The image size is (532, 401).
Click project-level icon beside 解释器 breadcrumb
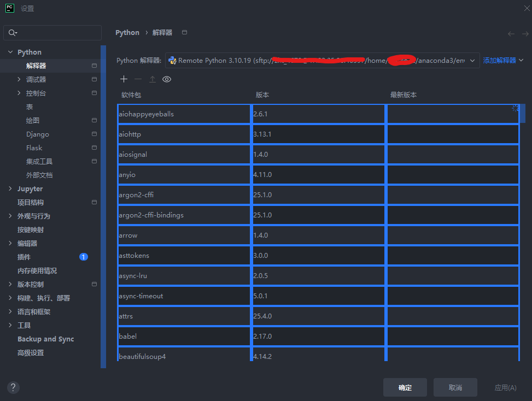click(185, 32)
